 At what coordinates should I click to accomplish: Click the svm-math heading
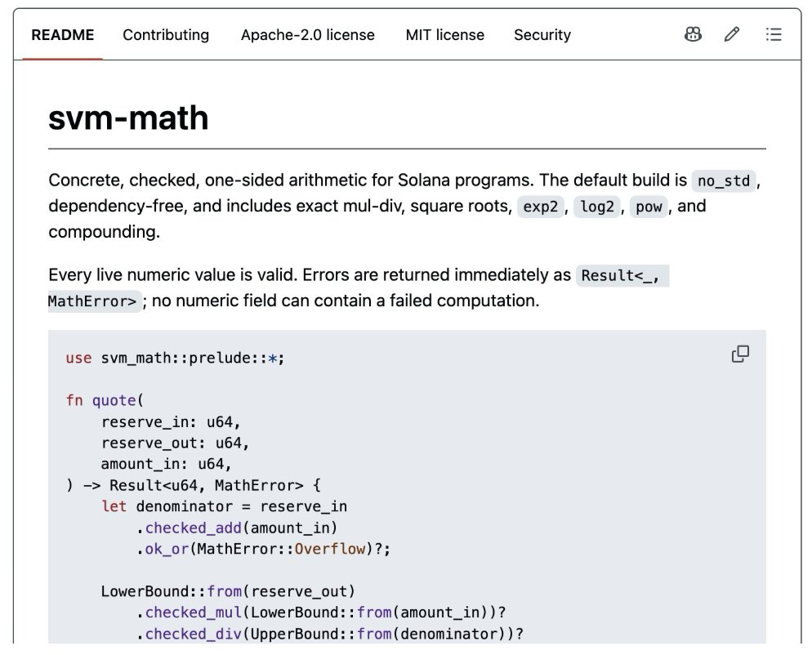[x=128, y=118]
